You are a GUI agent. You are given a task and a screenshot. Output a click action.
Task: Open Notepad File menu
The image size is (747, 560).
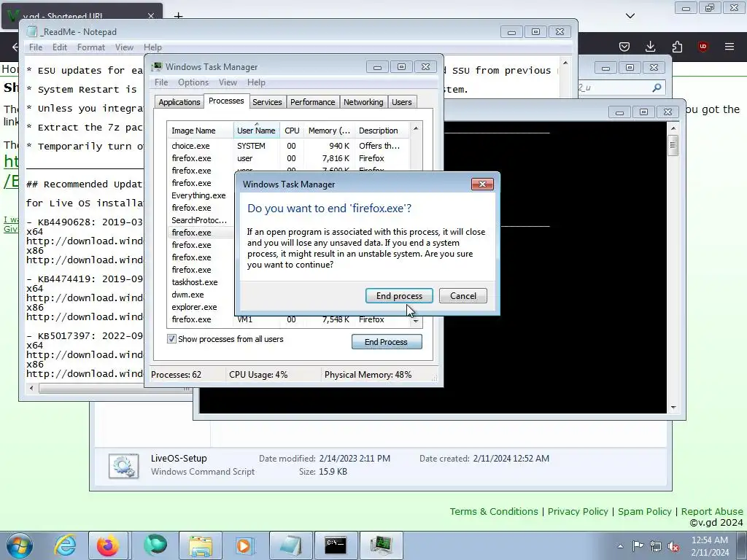tap(35, 47)
